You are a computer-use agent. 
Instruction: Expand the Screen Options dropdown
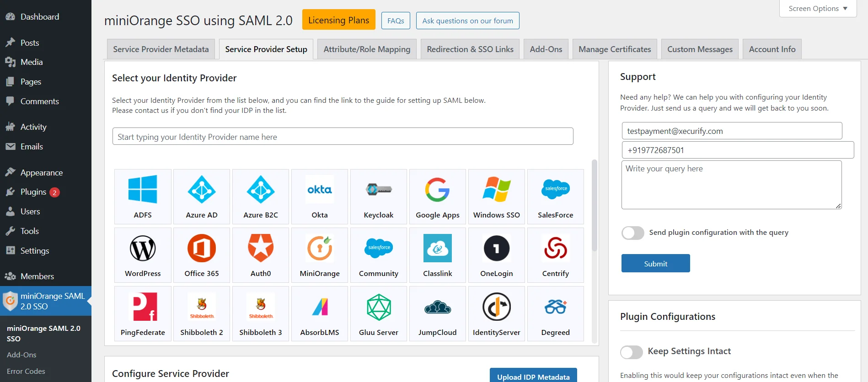click(818, 9)
